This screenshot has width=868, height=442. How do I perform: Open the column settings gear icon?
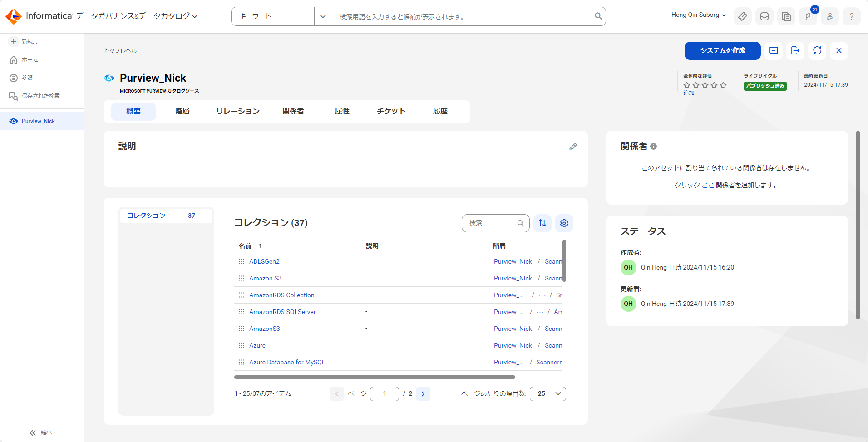click(564, 223)
